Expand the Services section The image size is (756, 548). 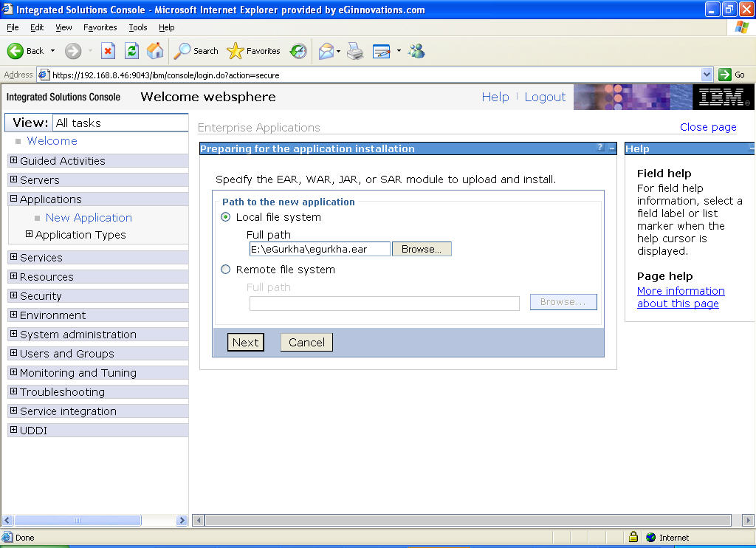[13, 257]
